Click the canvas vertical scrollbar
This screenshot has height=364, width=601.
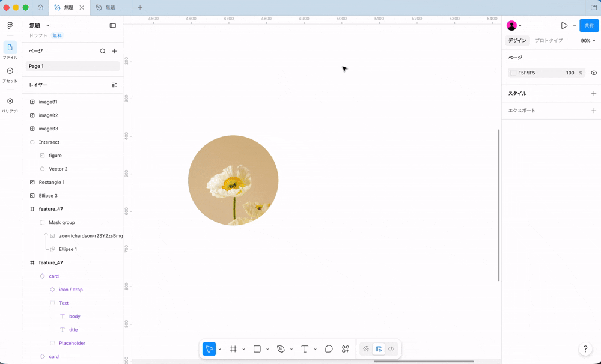(499, 205)
